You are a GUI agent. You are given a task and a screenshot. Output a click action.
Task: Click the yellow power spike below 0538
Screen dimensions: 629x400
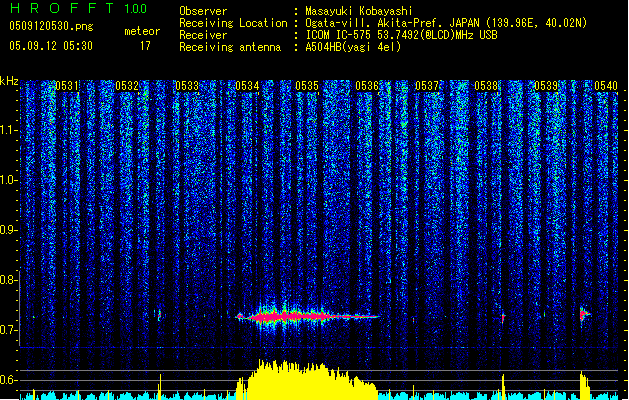point(503,387)
